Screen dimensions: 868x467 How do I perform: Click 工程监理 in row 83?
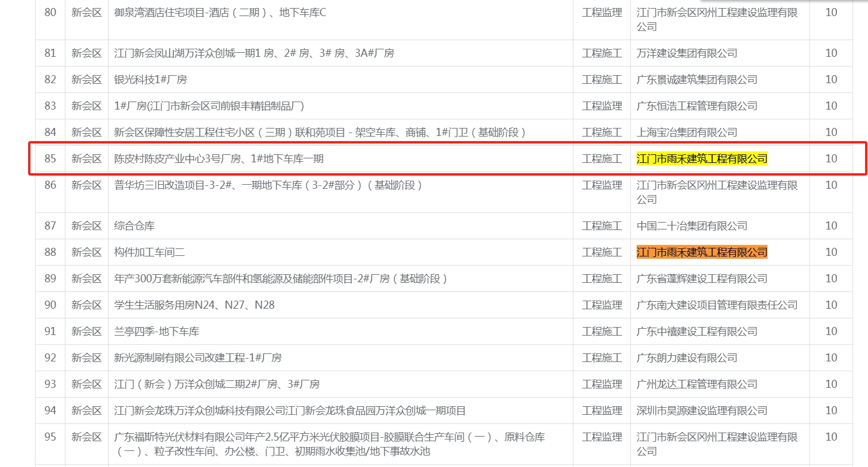(602, 106)
